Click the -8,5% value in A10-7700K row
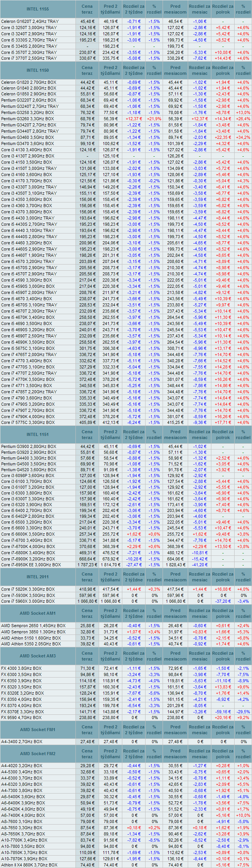Screen dimensions: 252x868 (x=154, y=840)
